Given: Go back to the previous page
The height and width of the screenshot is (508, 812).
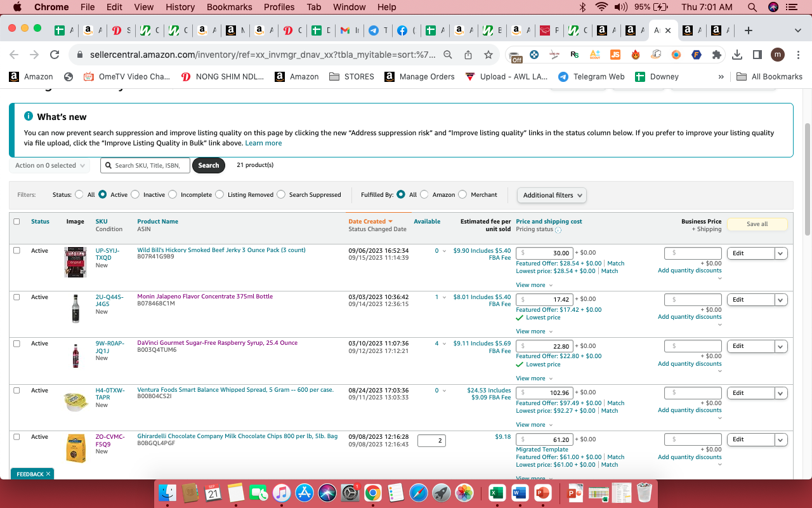Looking at the screenshot, I should click(14, 55).
